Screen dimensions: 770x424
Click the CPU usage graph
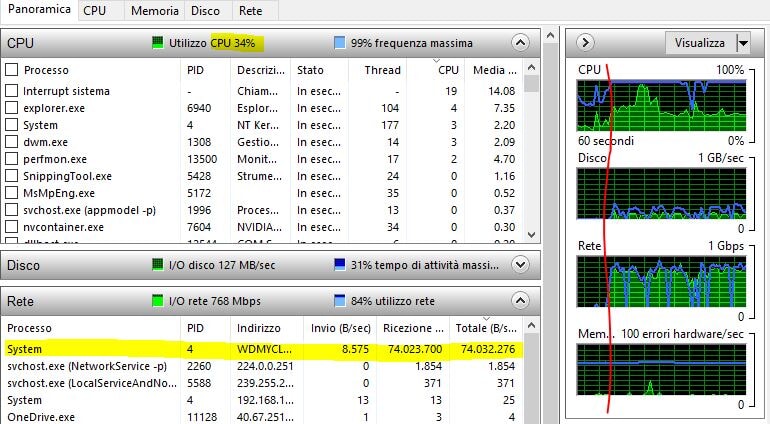661,106
